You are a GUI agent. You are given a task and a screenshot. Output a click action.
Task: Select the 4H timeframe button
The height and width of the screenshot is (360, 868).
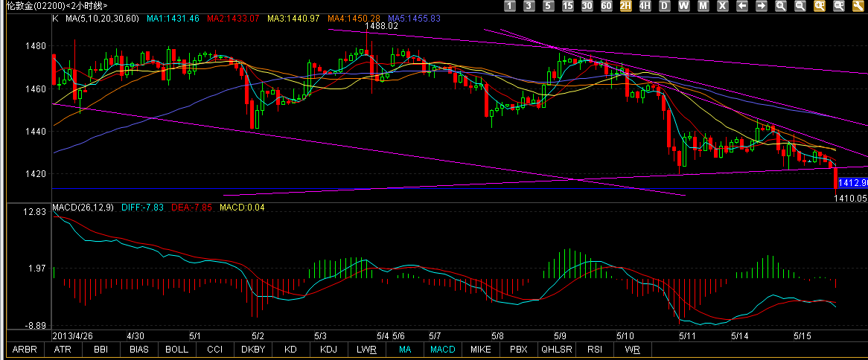[645, 6]
